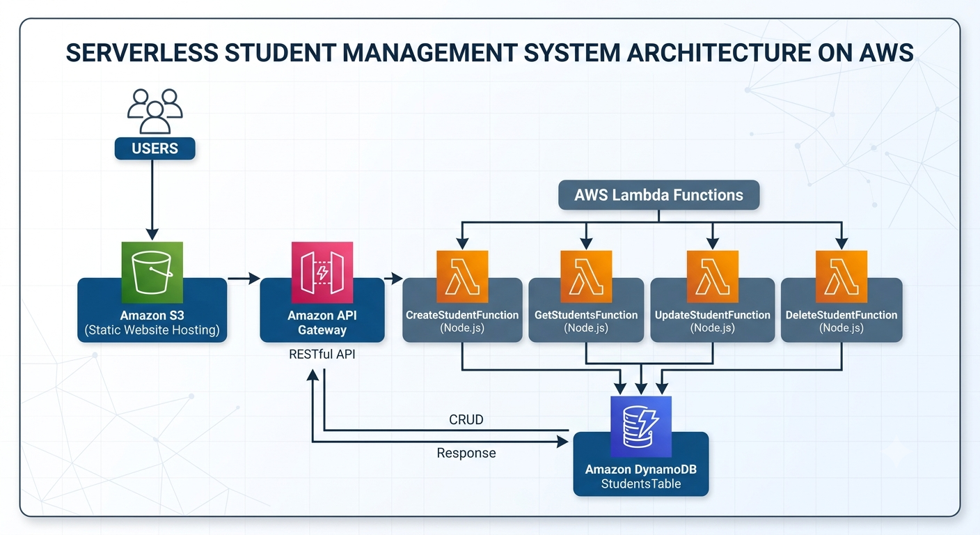The image size is (980, 535).
Task: Click the "DeleteStudentFunction" name
Action: point(841,315)
